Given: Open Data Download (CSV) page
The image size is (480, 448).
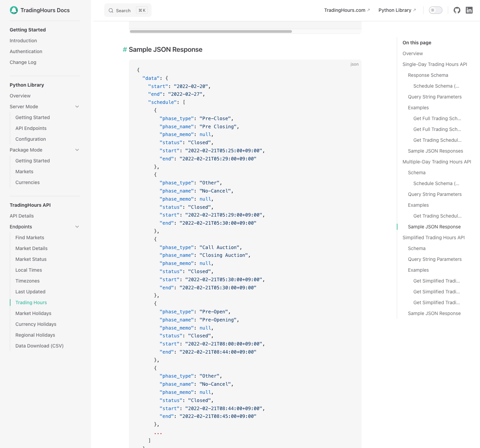Looking at the screenshot, I should click(x=40, y=346).
